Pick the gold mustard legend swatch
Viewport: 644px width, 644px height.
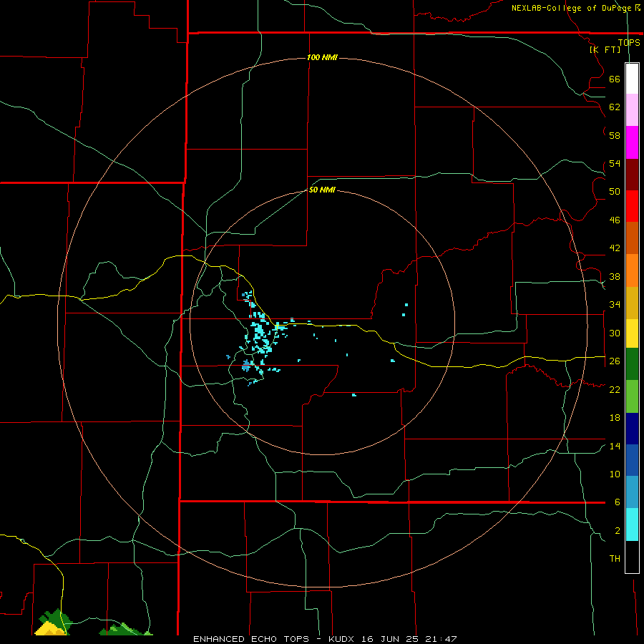[632, 303]
